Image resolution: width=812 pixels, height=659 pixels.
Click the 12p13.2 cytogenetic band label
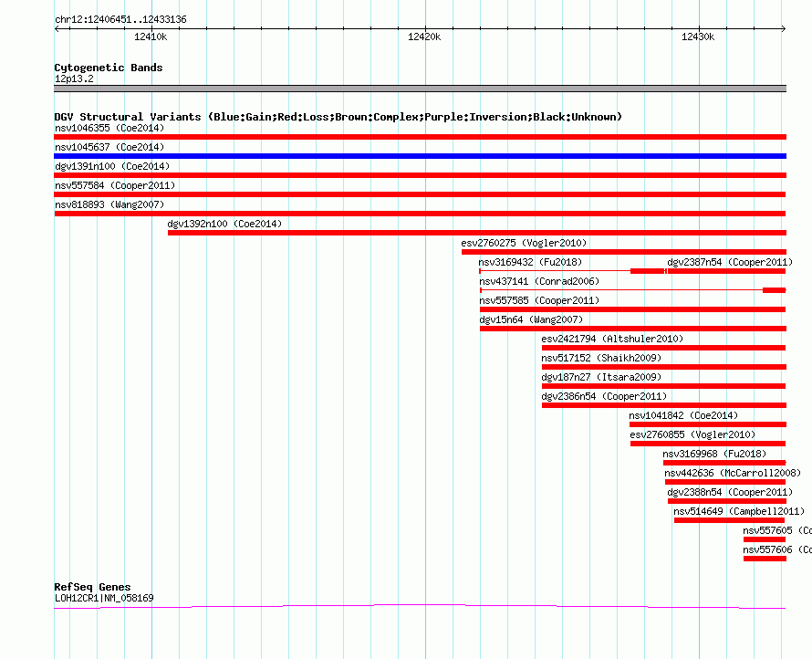pos(74,78)
